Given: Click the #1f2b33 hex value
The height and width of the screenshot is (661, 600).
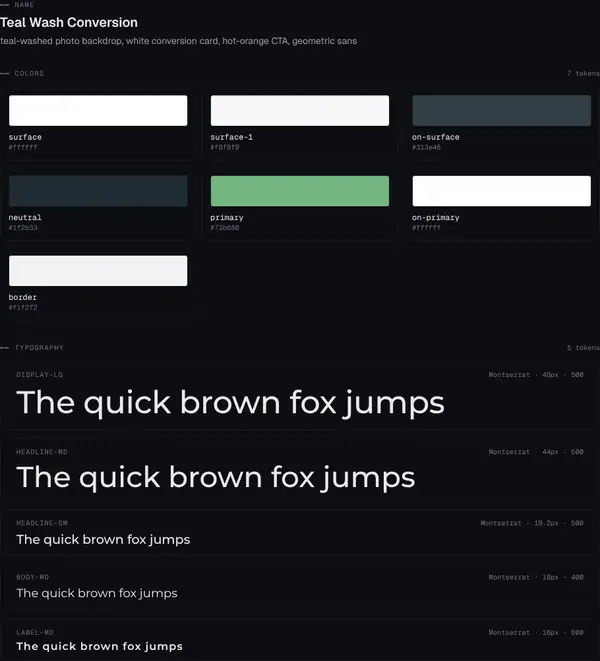Looking at the screenshot, I should coord(23,228).
